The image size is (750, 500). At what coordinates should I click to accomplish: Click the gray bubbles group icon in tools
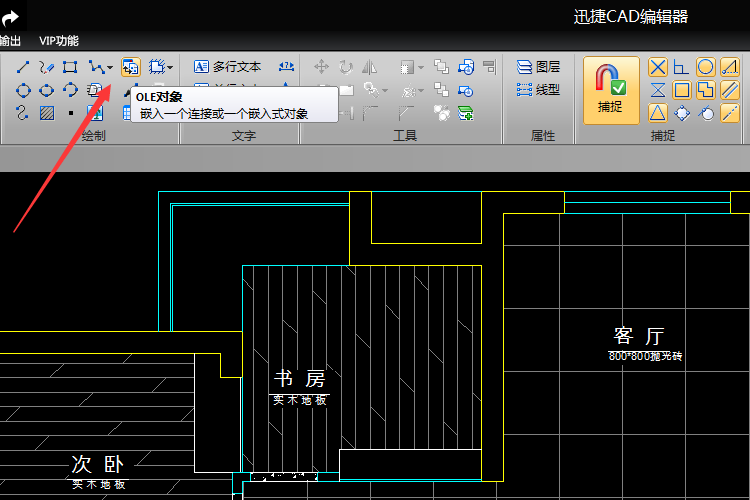point(441,113)
